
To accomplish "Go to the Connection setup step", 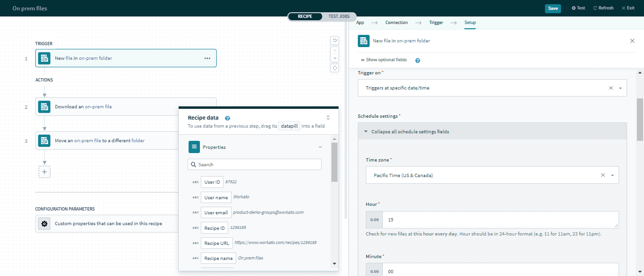I will coord(396,23).
